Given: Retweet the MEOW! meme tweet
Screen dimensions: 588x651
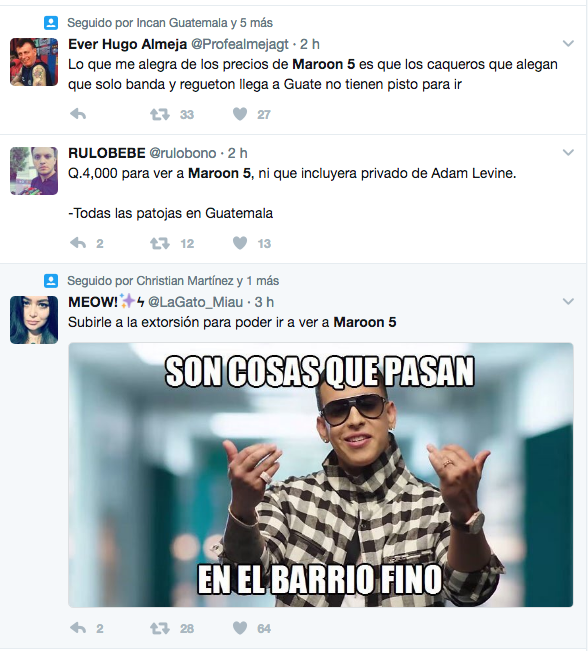Looking at the screenshot, I should (x=160, y=628).
